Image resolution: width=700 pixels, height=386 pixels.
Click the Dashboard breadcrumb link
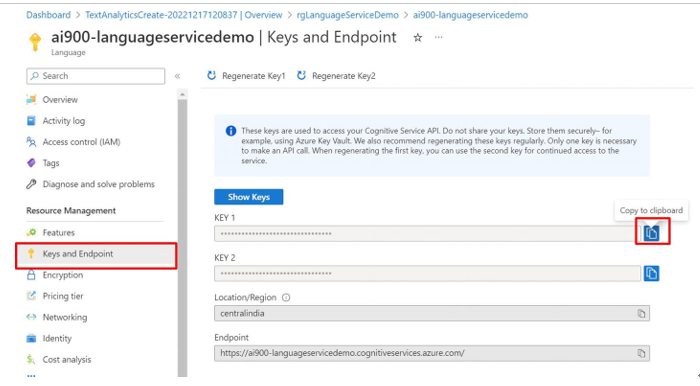48,15
